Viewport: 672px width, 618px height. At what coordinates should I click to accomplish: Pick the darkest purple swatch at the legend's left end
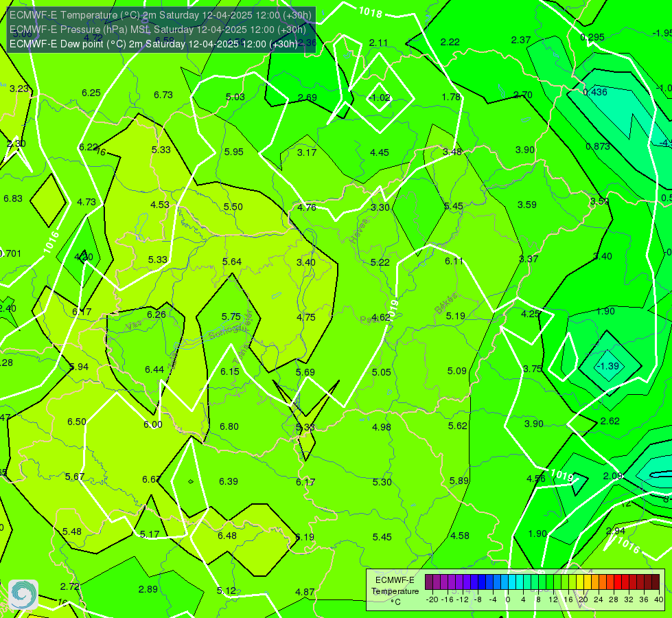tap(429, 582)
